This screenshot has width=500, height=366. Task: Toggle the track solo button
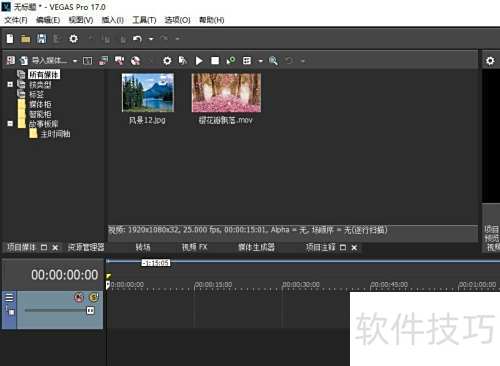(94, 297)
